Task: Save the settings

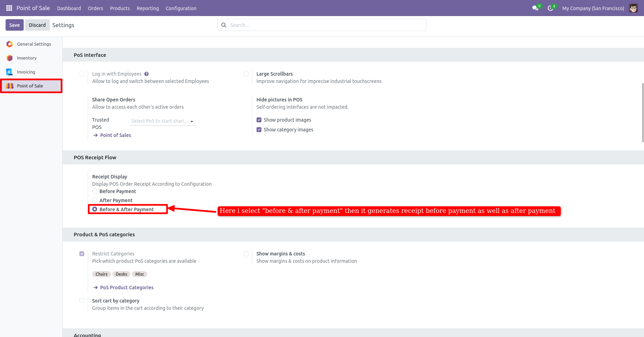Action: (15, 25)
